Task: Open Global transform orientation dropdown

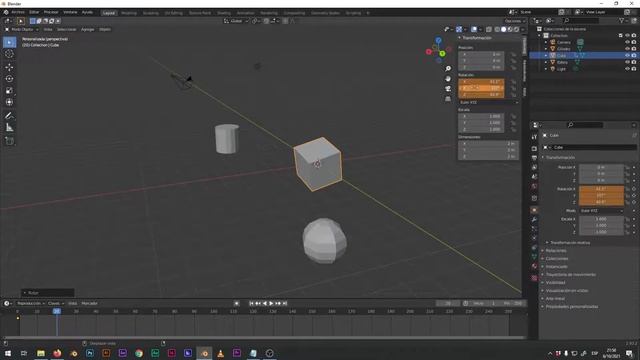Action: tap(236, 21)
